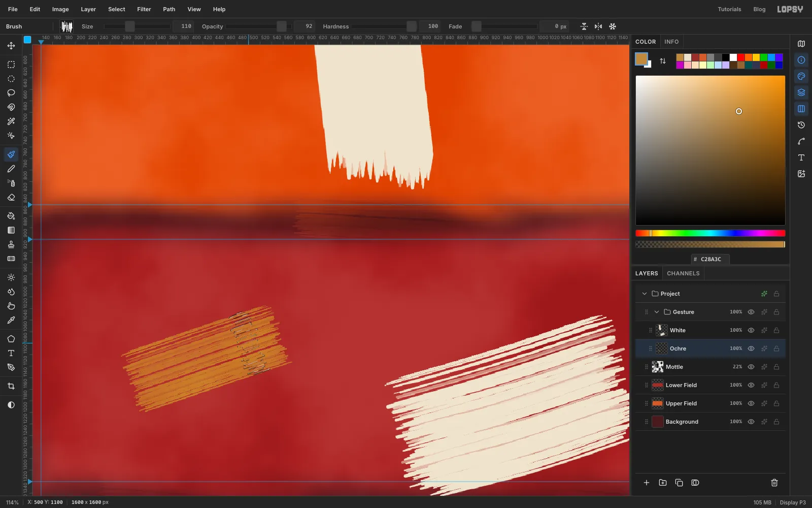Switch to the Info tab
The width and height of the screenshot is (812, 508).
tap(671, 42)
